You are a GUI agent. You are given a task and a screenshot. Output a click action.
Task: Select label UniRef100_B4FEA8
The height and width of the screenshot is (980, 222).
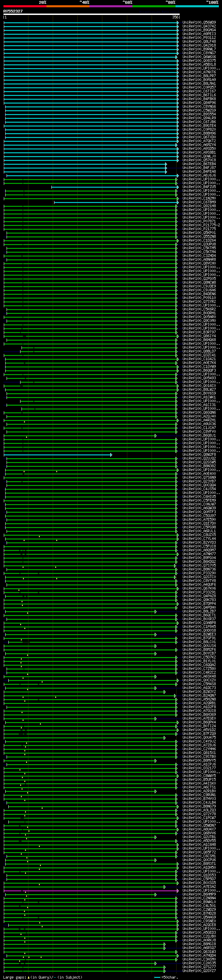tap(199, 172)
